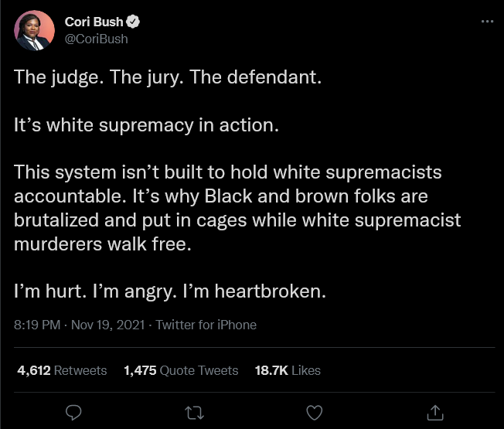Click the text 'murderers walk free.'

(101, 244)
